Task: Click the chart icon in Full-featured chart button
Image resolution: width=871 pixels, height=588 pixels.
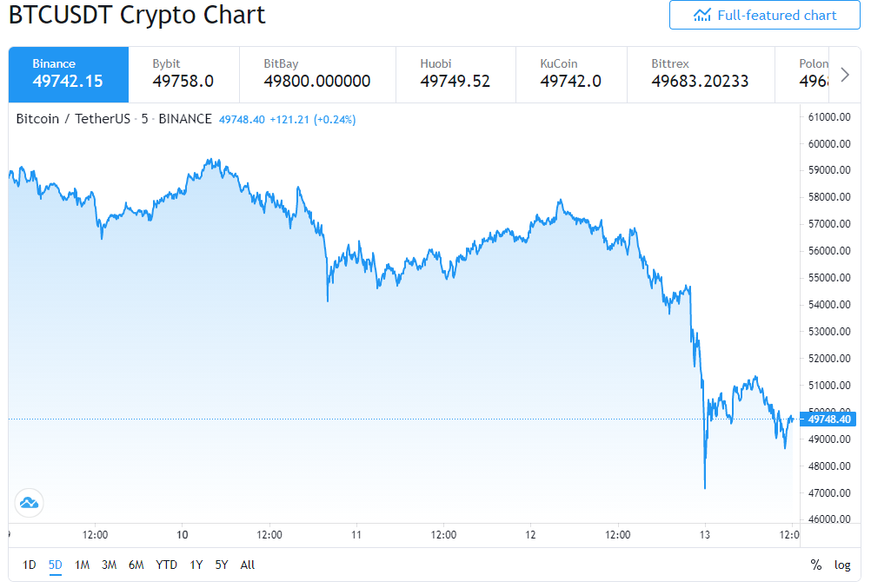Action: 702,15
